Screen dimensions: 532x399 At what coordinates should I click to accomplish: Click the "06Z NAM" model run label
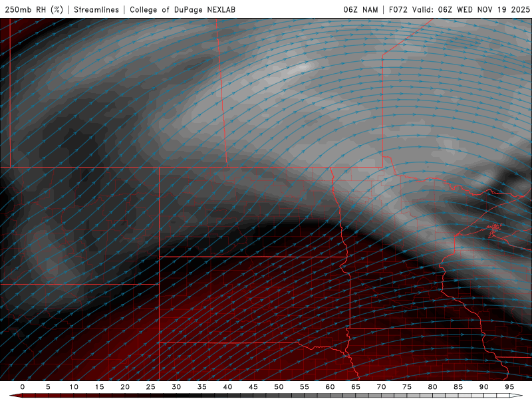tap(360, 10)
